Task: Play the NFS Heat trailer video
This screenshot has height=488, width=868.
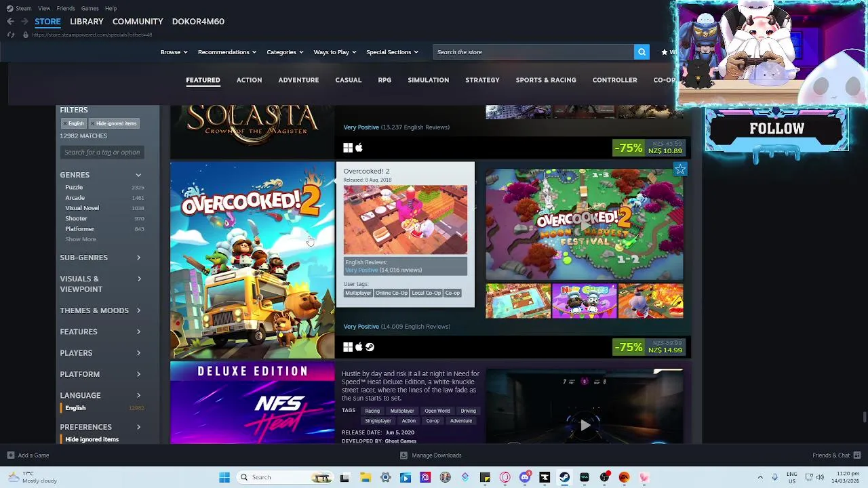Action: pyautogui.click(x=585, y=425)
